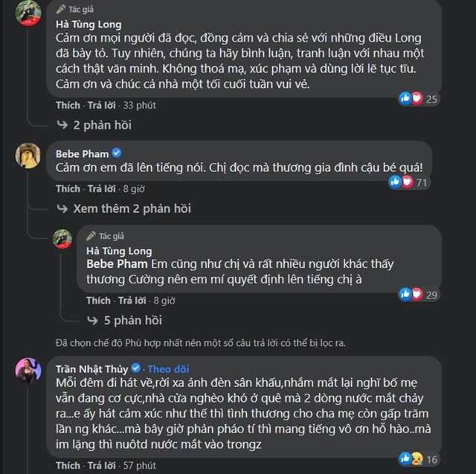Like Bebe Pham's comment with Thích

[68, 189]
